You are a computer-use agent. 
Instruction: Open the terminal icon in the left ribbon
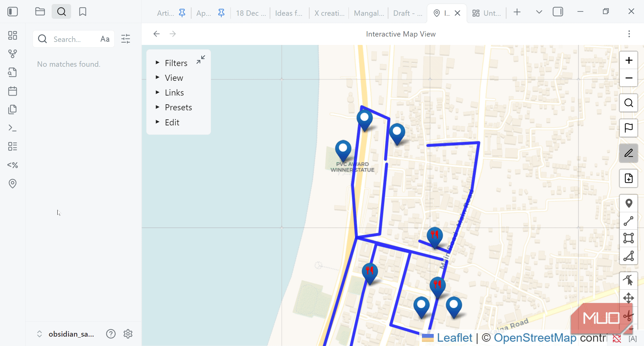(12, 128)
